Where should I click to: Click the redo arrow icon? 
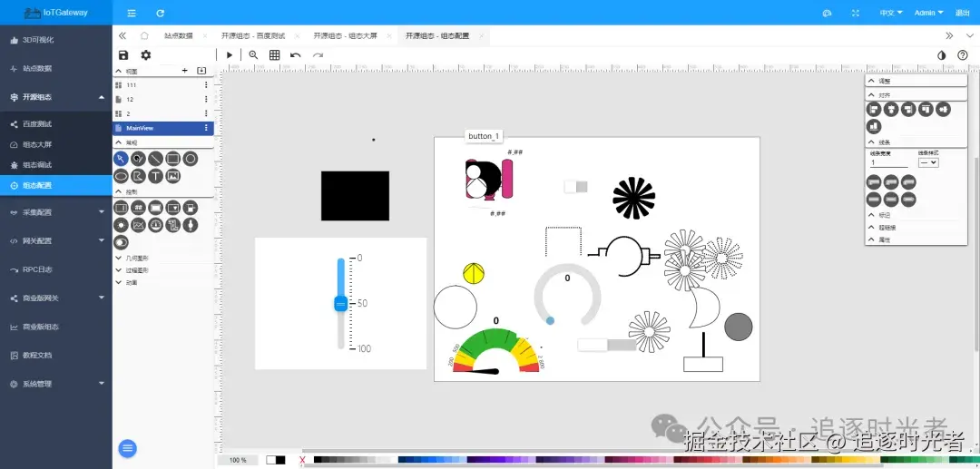318,55
